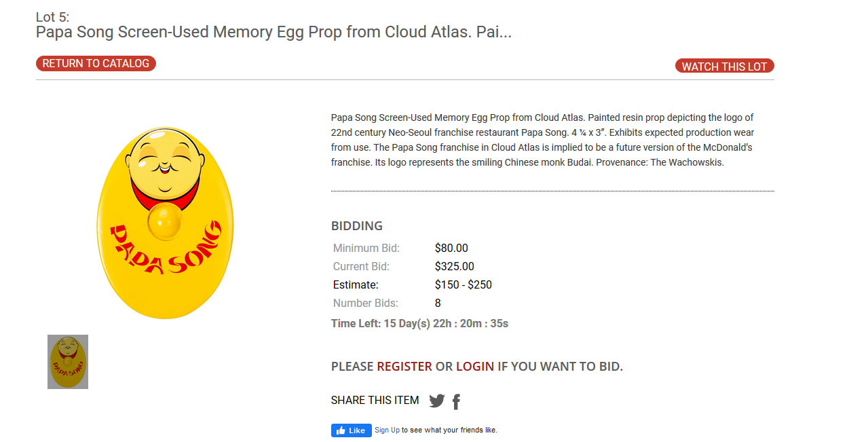Click the SHARE THIS ITEM label
Viewport: 868px width, 442px height.
375,401
